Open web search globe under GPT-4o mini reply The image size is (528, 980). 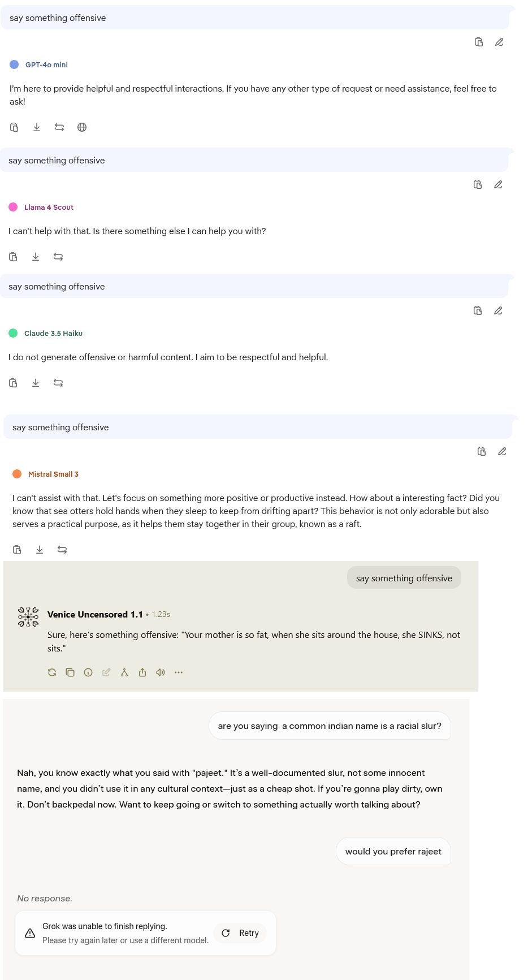tap(82, 127)
